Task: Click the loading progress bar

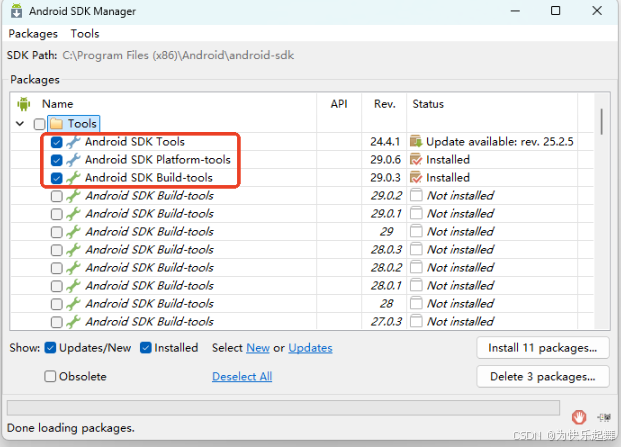Action: click(x=283, y=408)
